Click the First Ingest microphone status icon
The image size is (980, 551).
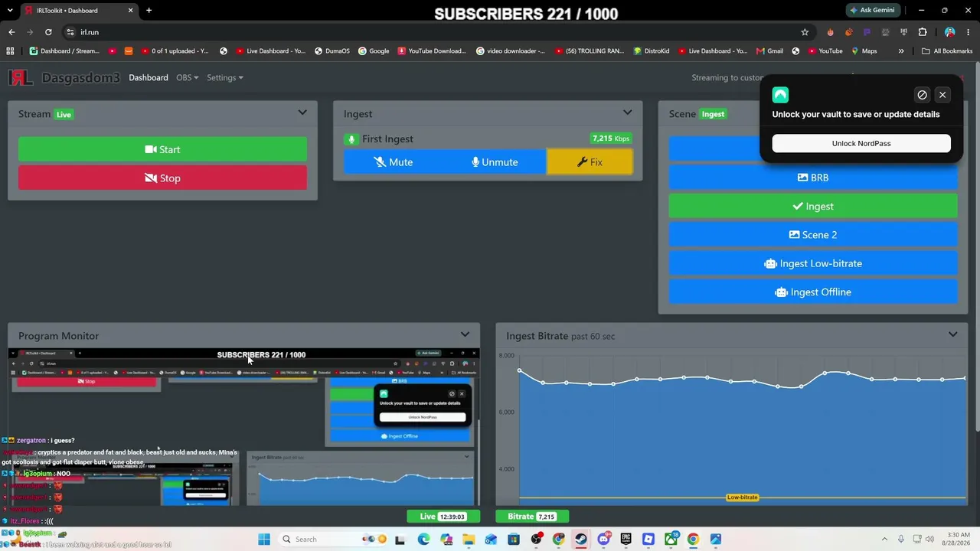(351, 139)
